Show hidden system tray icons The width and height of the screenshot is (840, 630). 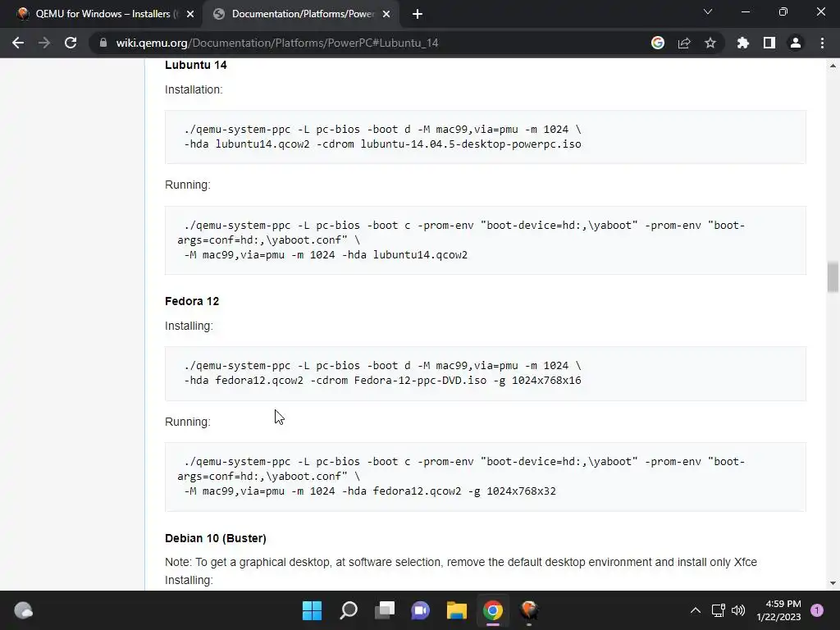(x=696, y=610)
